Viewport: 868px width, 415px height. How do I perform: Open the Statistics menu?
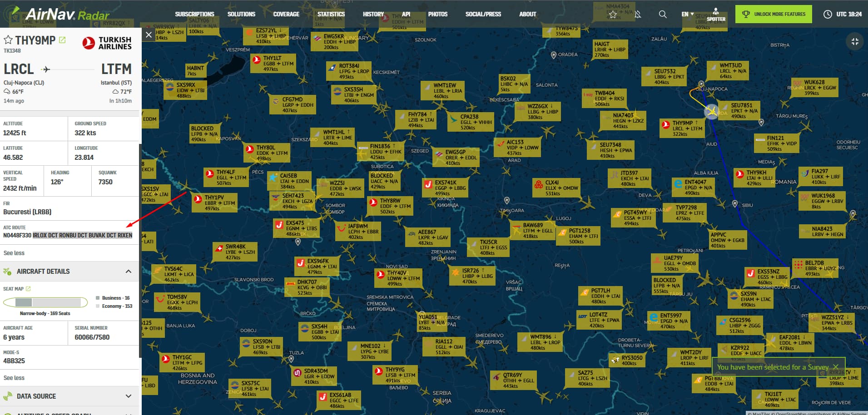(331, 15)
